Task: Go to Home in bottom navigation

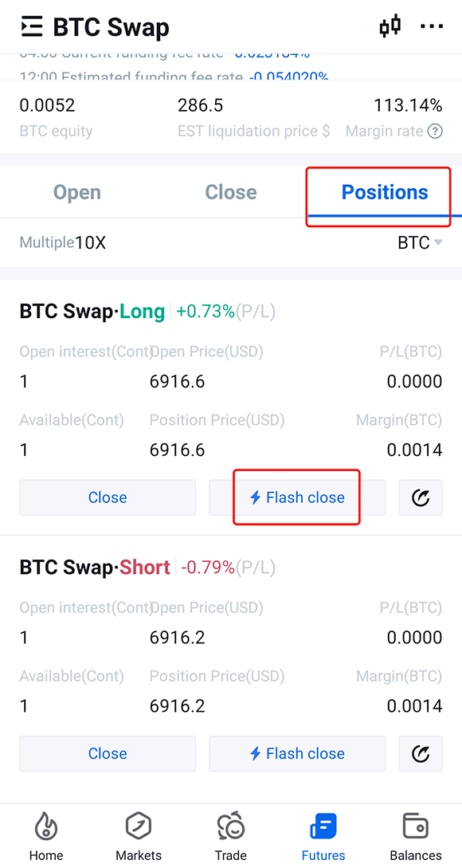Action: click(x=46, y=836)
